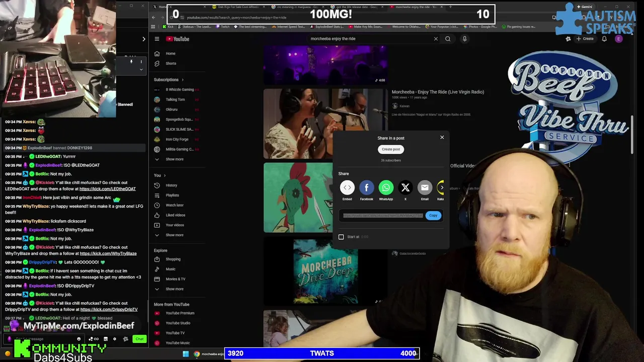Open History in sidebar
Viewport: 644px width, 362px height.
[x=171, y=185]
